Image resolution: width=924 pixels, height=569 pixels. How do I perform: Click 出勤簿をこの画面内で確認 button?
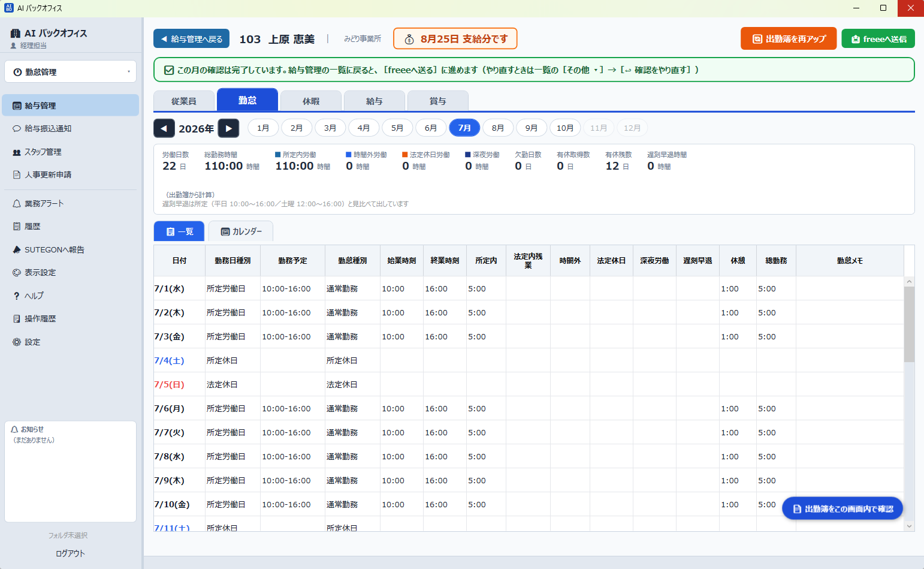pos(843,508)
